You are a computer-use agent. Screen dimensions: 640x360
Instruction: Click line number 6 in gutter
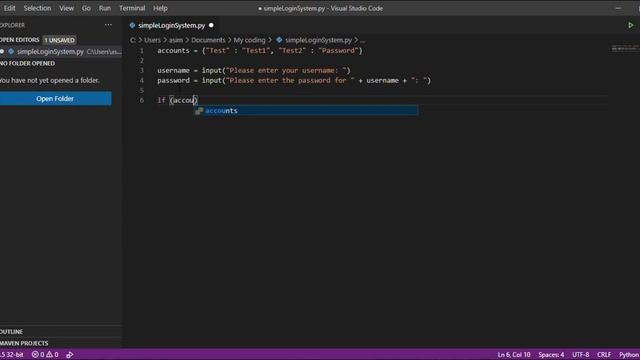coord(142,100)
